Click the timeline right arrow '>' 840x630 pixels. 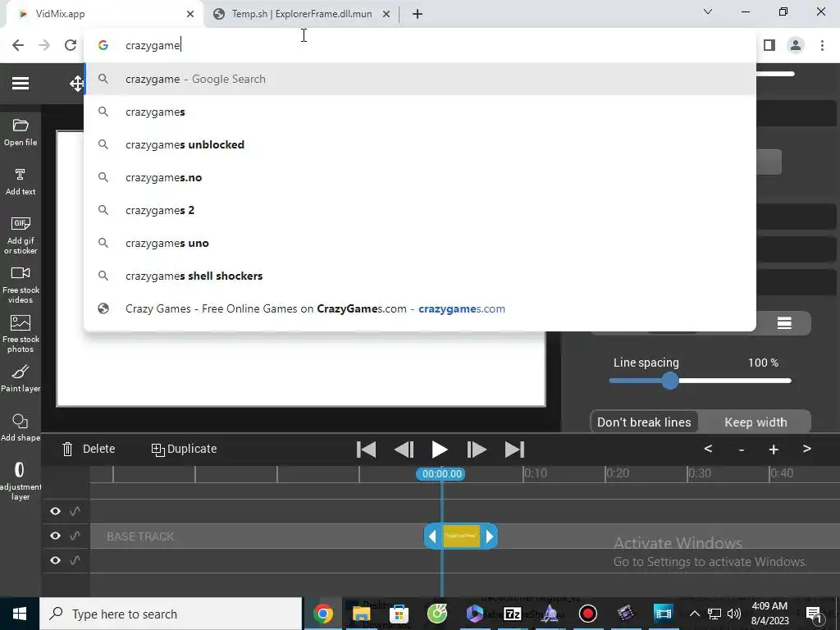807,449
